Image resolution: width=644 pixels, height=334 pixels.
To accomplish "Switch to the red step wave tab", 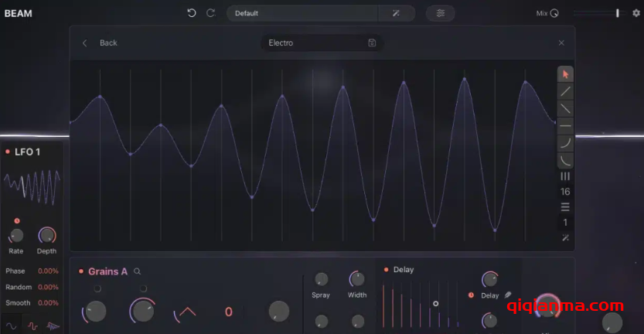I will coord(32,326).
